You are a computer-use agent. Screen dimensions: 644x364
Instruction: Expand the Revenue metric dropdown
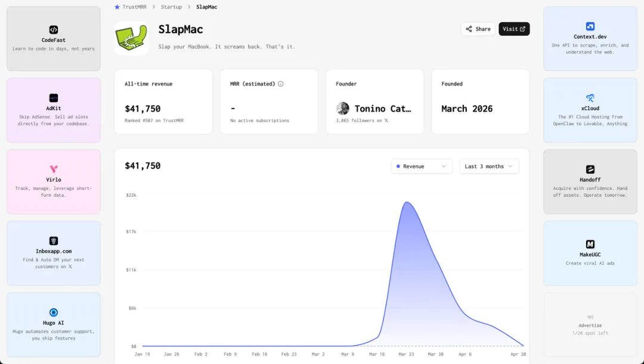click(x=422, y=166)
